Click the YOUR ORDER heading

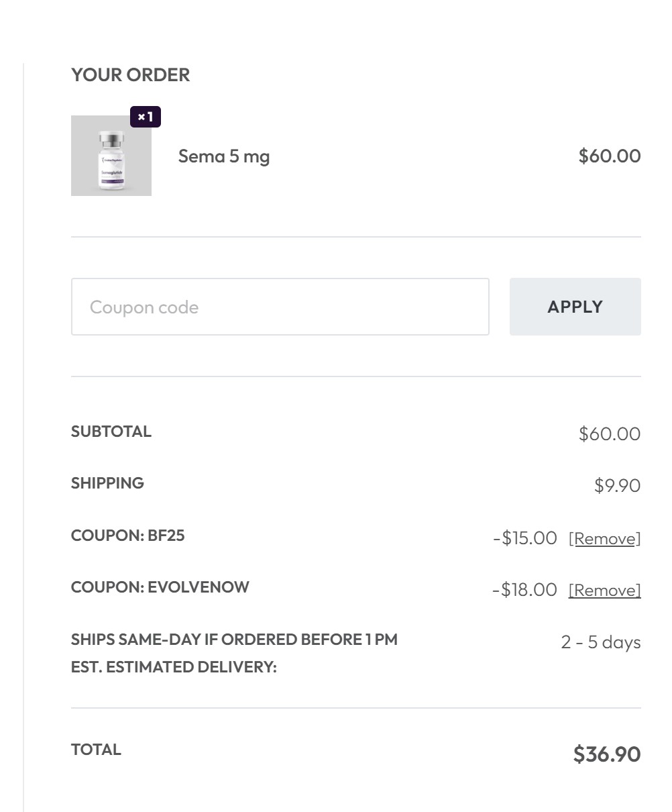click(x=131, y=75)
